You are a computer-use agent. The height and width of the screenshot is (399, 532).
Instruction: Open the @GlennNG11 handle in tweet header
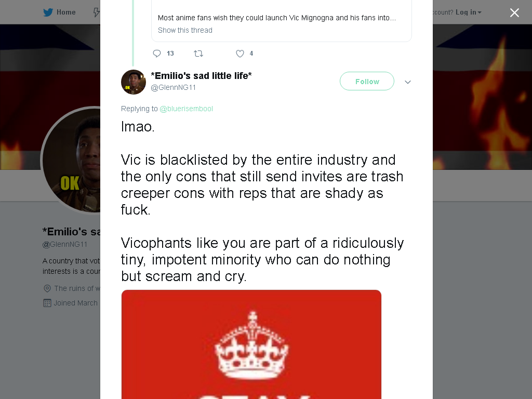click(173, 87)
